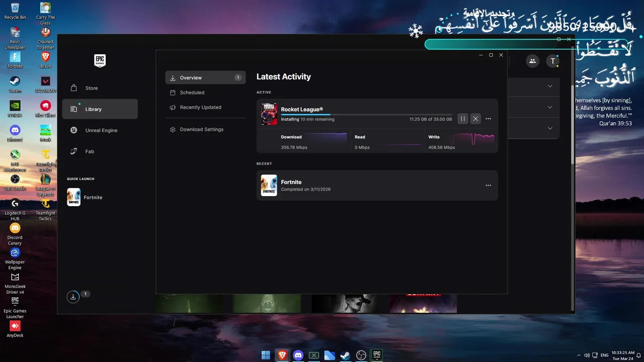Screen dimensions: 644x362
Task: Open the friends list icon
Action: [x=532, y=61]
